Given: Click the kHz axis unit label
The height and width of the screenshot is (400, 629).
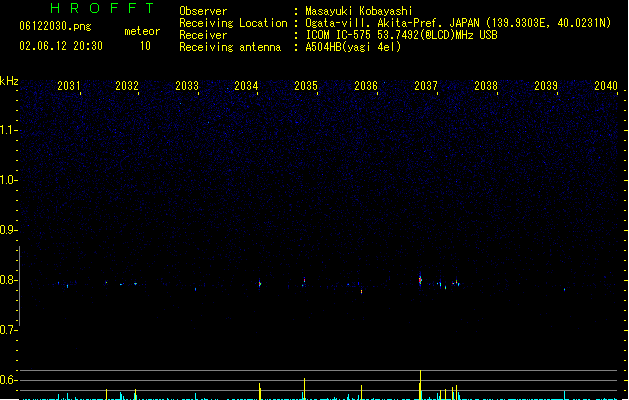Looking at the screenshot, I should click(9, 81).
